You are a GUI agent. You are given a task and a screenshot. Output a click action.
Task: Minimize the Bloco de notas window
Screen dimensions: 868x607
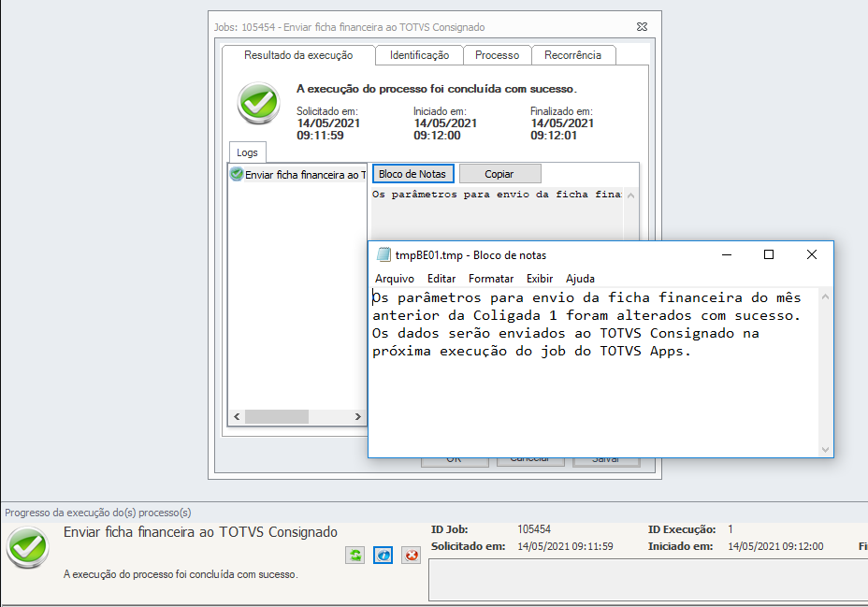727,254
